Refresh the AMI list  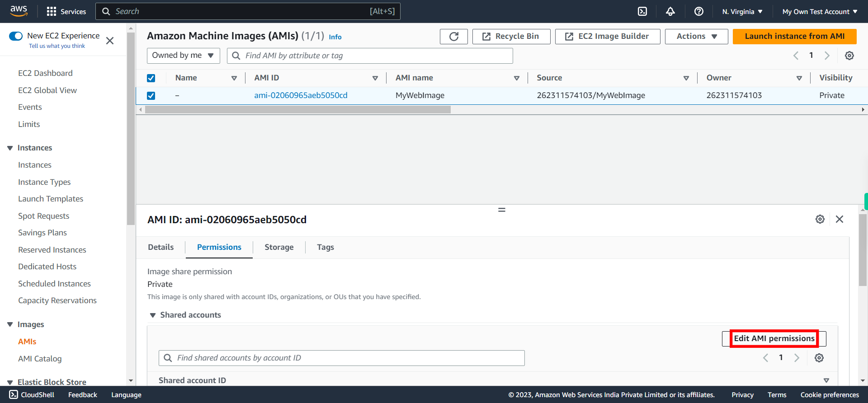(454, 36)
